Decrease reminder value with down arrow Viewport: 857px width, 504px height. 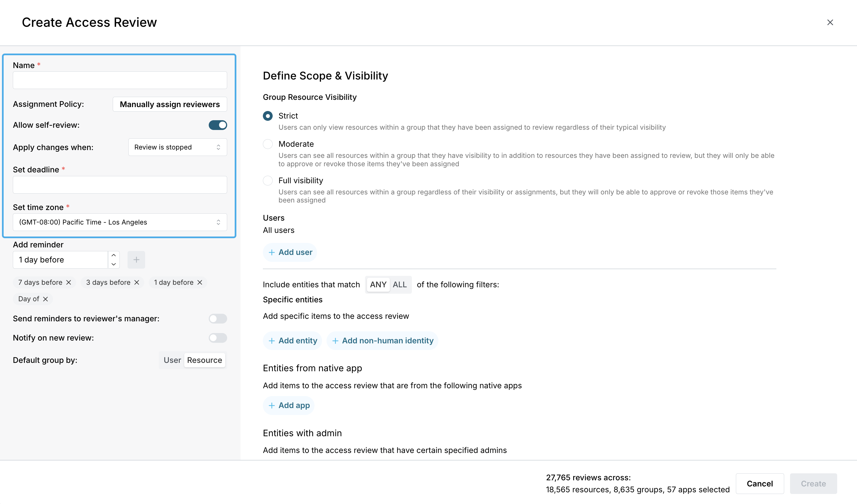click(114, 264)
